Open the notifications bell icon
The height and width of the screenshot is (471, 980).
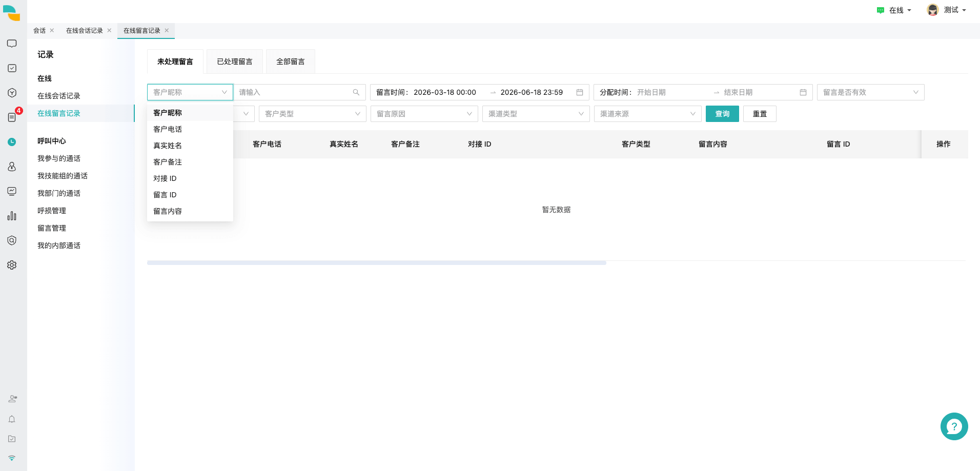click(x=12, y=419)
